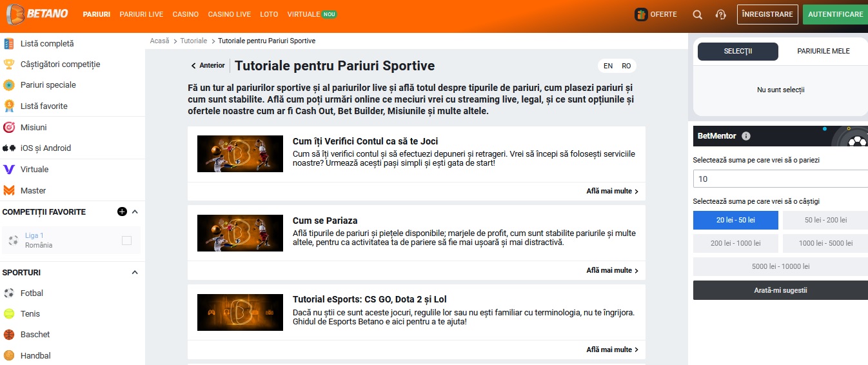Image resolution: width=868 pixels, height=365 pixels.
Task: Open the search magnifier icon
Action: [697, 14]
